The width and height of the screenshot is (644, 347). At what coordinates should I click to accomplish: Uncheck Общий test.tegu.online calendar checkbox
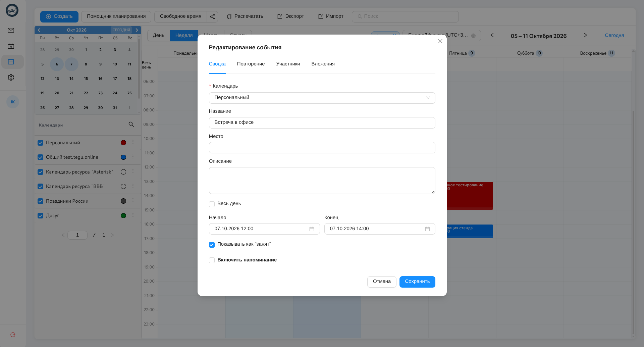(x=41, y=157)
